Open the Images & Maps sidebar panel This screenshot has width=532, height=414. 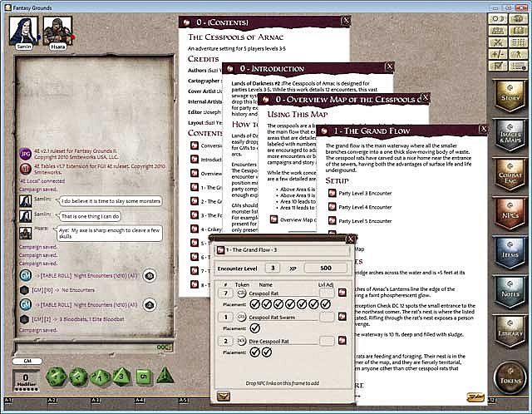[510, 135]
